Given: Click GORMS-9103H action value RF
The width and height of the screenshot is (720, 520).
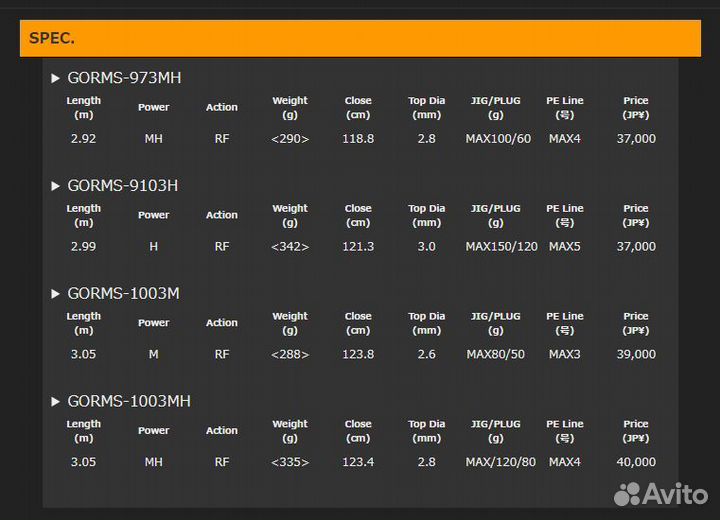Looking at the screenshot, I should click(222, 247).
